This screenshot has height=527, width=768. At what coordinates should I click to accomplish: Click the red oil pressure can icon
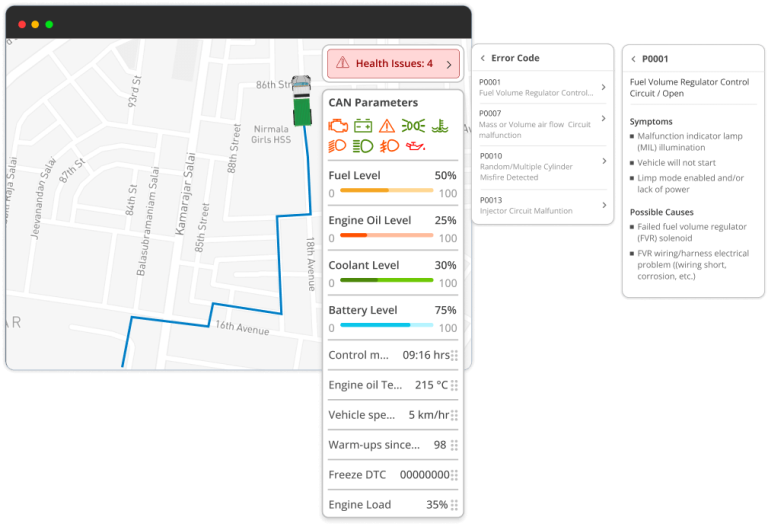point(414,146)
